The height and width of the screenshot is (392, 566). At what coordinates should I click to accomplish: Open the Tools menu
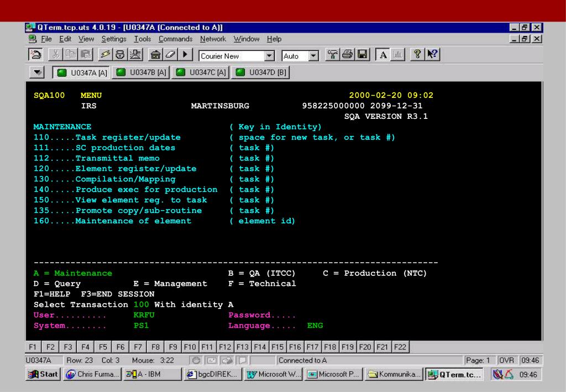(x=143, y=39)
